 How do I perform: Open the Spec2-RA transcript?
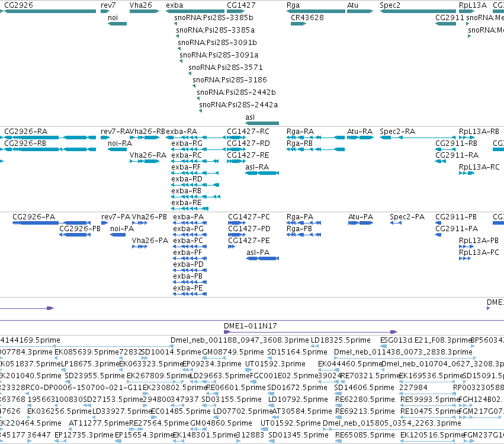[418, 138]
